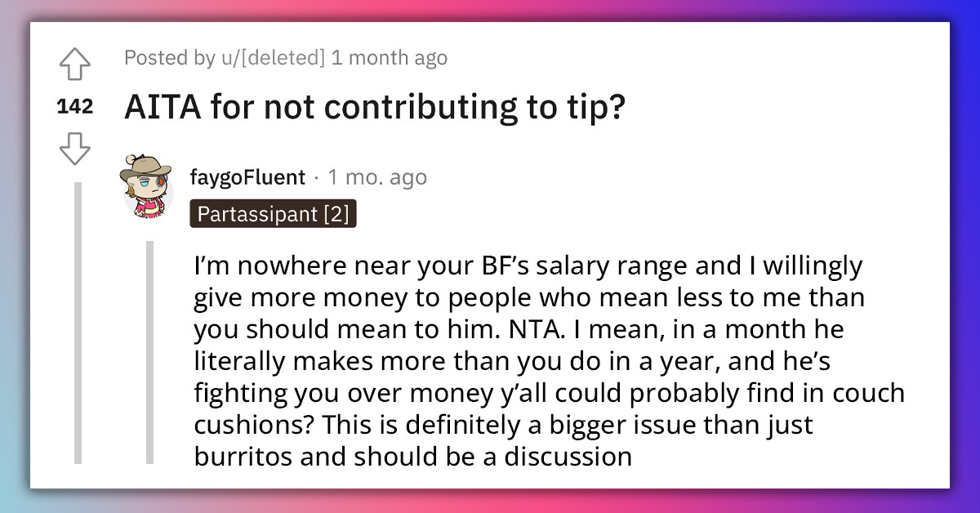The height and width of the screenshot is (513, 980).
Task: Click the 142 vote score
Action: click(x=75, y=105)
